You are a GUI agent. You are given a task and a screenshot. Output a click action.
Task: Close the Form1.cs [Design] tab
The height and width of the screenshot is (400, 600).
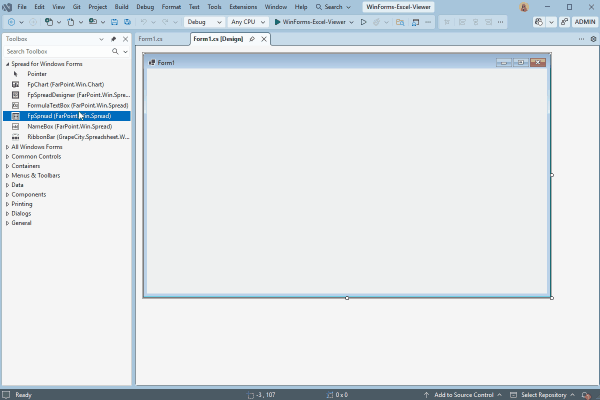click(x=264, y=39)
